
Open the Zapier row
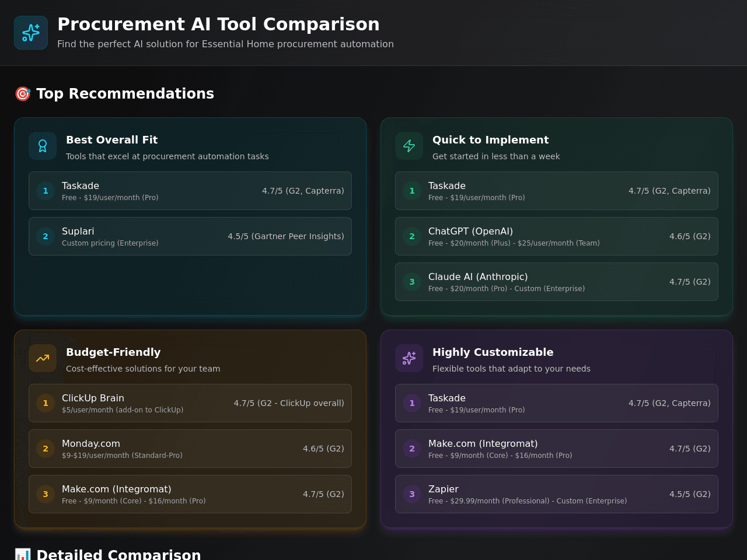[x=557, y=494]
